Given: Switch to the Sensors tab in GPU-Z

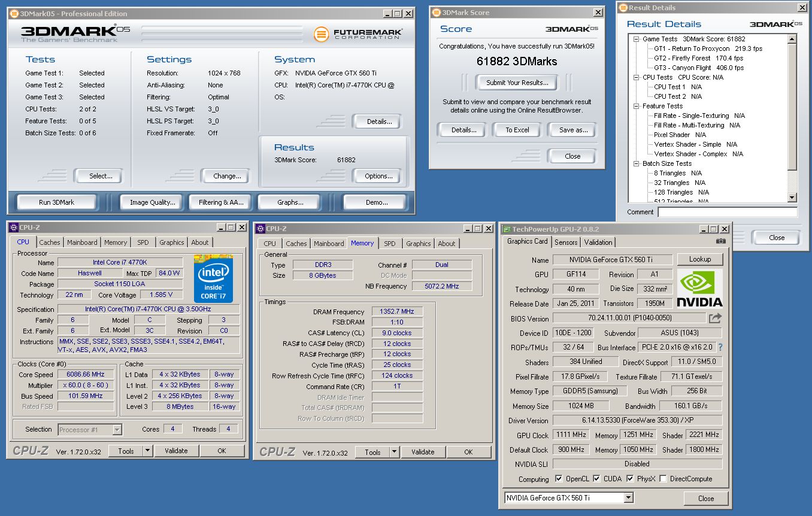Looking at the screenshot, I should (566, 242).
